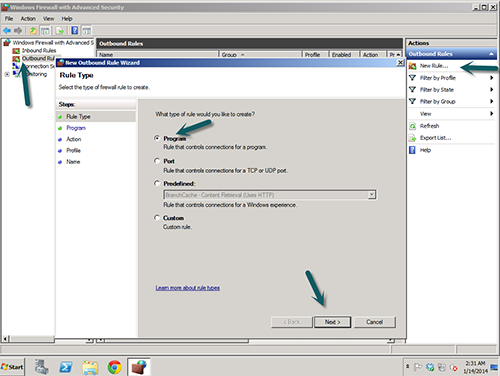The height and width of the screenshot is (376, 500).
Task: Select the Predefined rule type radio button
Action: point(157,183)
